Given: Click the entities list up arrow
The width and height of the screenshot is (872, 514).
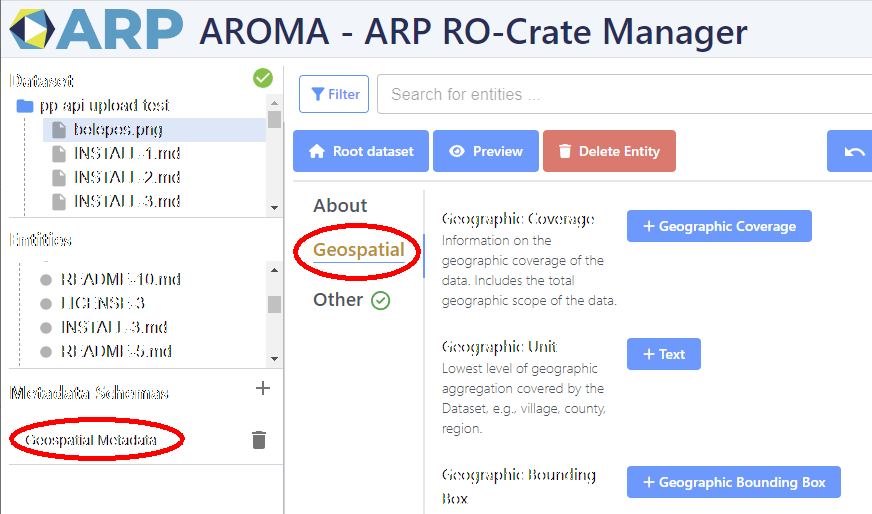Looking at the screenshot, I should click(x=274, y=270).
